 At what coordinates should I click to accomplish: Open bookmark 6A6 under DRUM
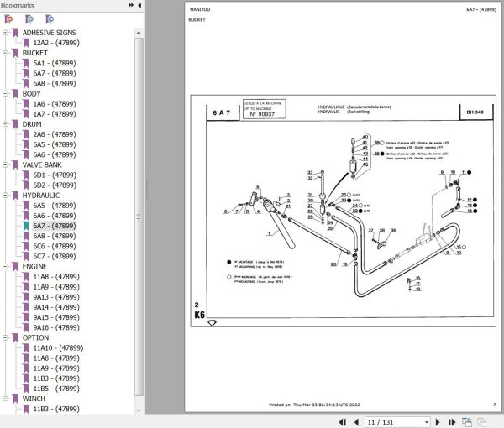pos(55,154)
